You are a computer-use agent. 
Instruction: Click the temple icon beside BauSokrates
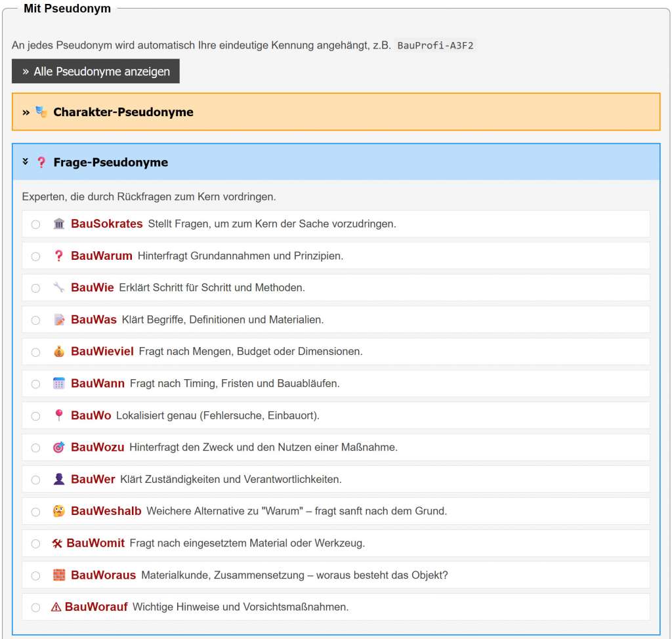(59, 224)
